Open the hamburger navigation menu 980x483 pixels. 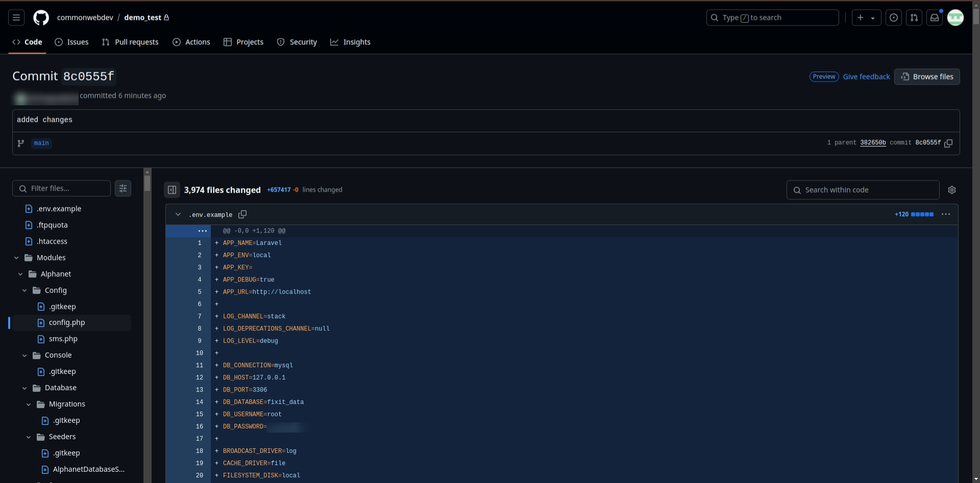(x=16, y=18)
